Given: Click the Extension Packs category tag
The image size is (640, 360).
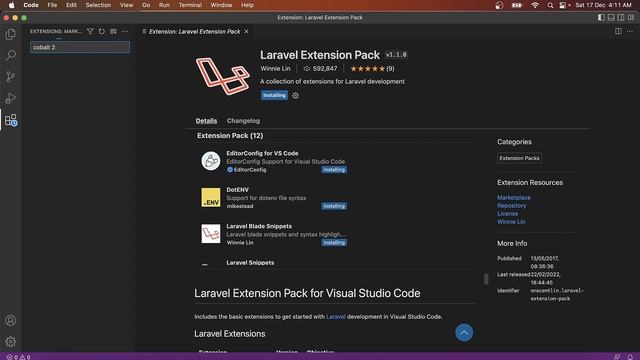Looking at the screenshot, I should (520, 158).
